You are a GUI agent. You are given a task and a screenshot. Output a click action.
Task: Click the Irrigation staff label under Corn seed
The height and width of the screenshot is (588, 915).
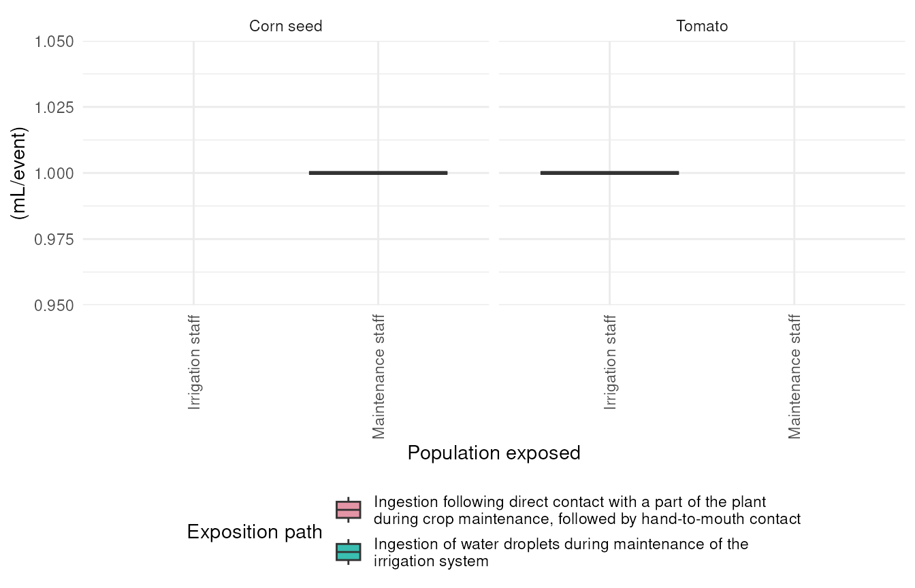pyautogui.click(x=194, y=362)
